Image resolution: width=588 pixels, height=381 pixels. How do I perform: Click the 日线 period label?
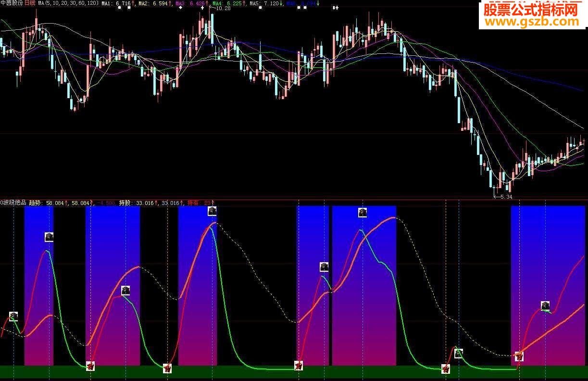click(x=30, y=3)
